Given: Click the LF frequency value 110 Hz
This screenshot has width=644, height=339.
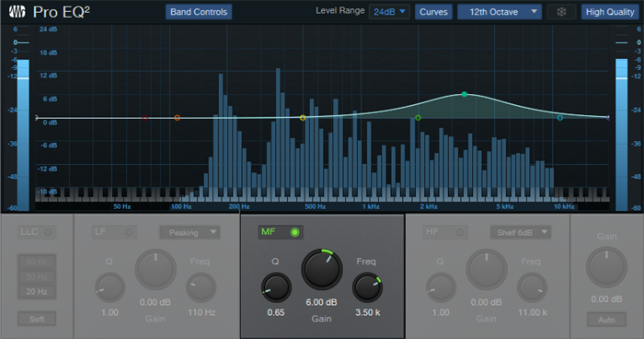Looking at the screenshot, I should 201,312.
